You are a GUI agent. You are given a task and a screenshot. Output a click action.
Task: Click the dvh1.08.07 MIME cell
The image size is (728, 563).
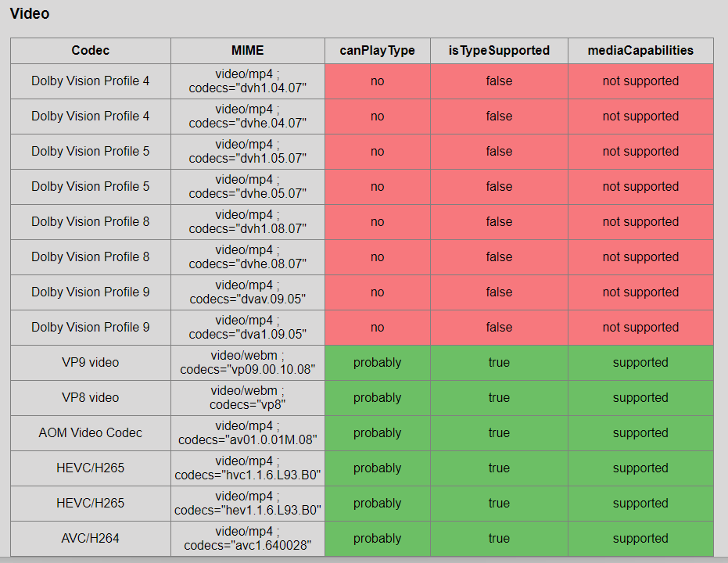[247, 222]
